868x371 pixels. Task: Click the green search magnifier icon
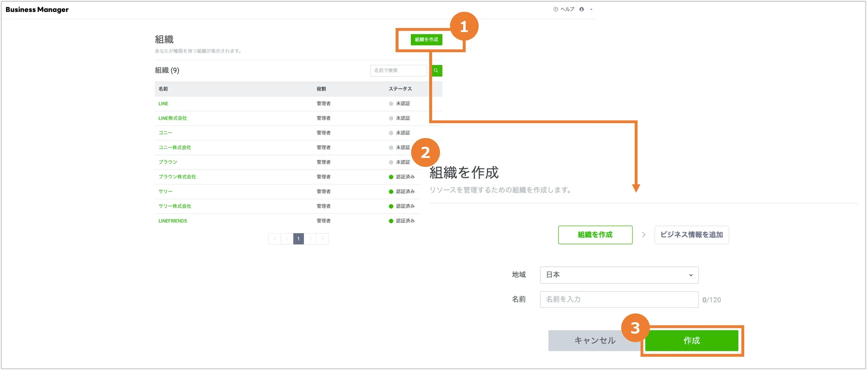point(437,71)
